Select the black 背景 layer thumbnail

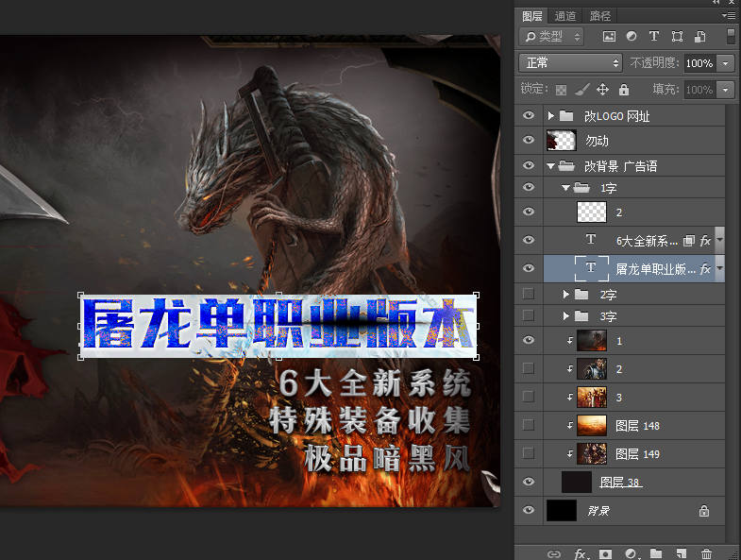(x=562, y=511)
